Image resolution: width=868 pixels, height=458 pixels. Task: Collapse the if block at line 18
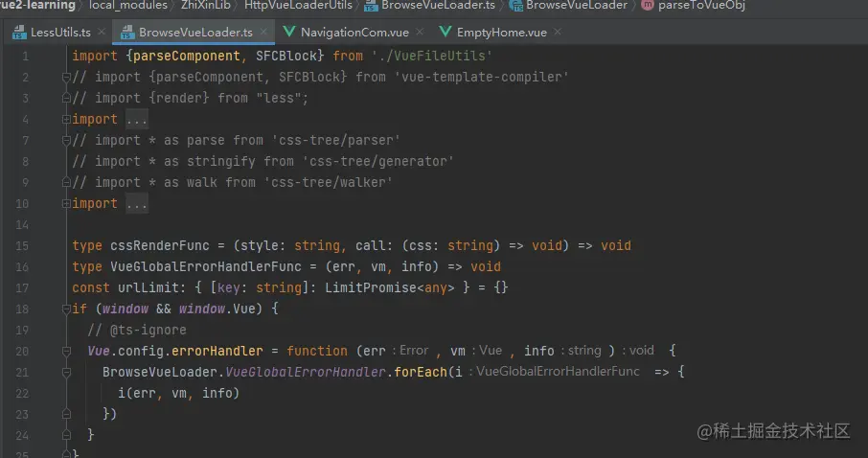(66, 309)
